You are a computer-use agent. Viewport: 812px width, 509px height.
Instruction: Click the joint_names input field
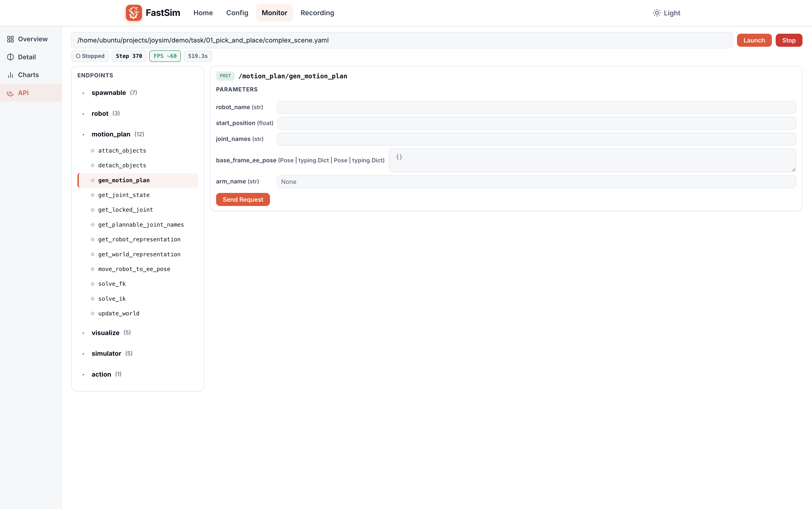[x=536, y=139]
